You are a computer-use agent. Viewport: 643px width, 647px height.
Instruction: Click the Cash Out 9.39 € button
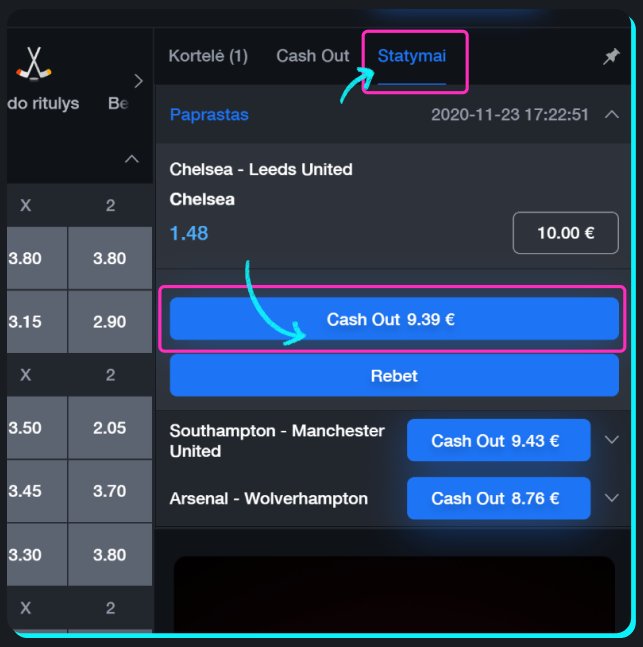coord(394,319)
